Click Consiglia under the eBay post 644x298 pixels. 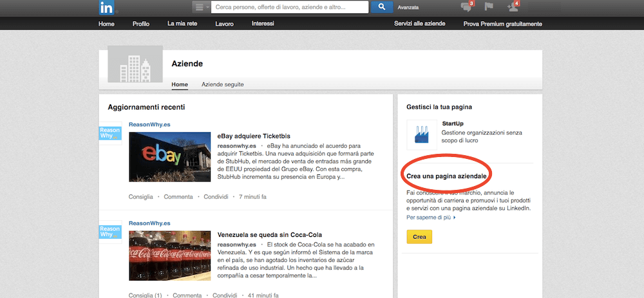click(141, 196)
